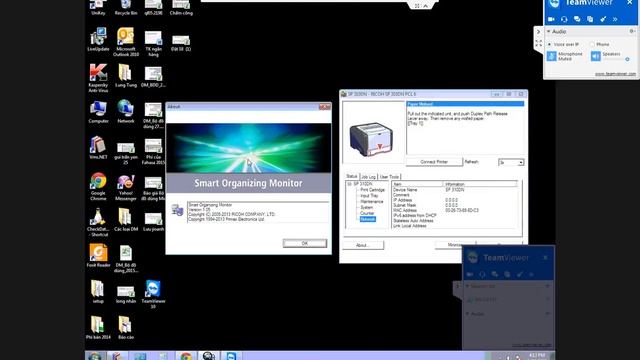Click the Chrome taskbar icon
This screenshot has width=640, height=360.
point(186,356)
